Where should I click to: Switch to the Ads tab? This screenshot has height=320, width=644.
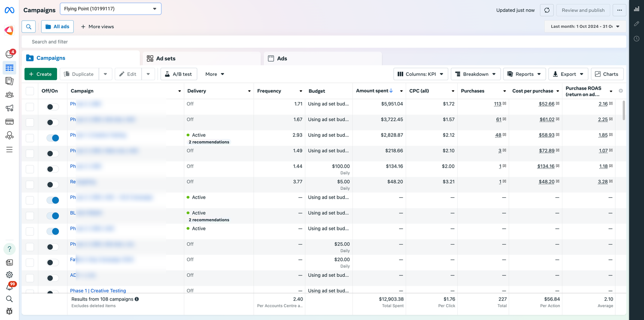[322, 58]
